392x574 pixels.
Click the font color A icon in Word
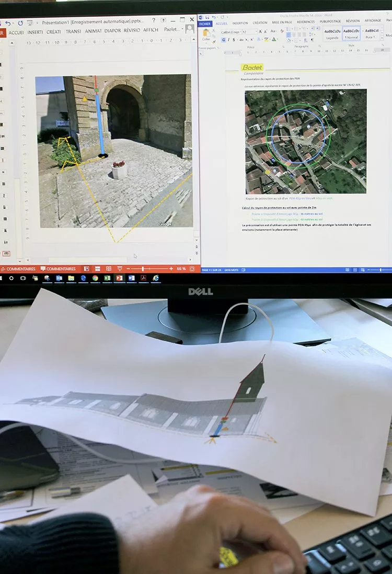tap(273, 40)
